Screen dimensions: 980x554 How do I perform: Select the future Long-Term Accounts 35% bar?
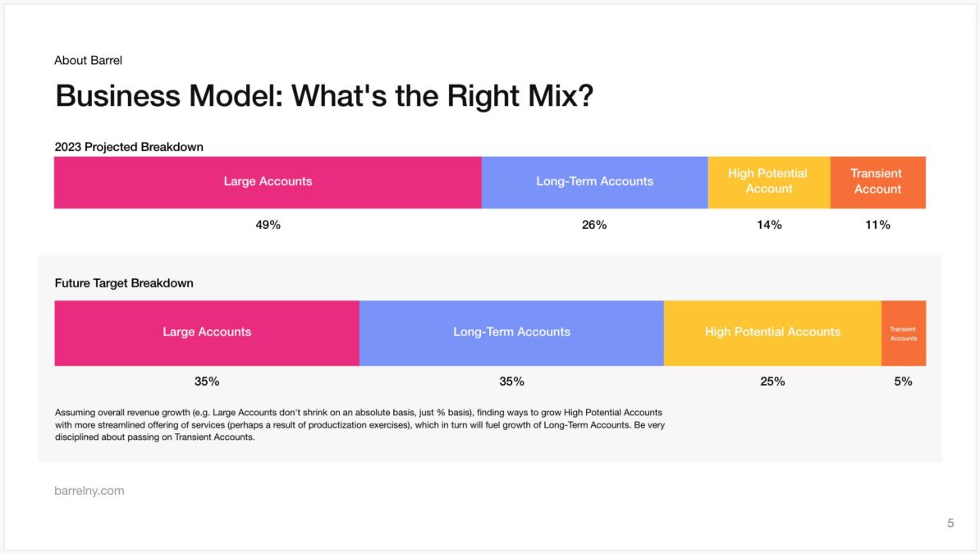pyautogui.click(x=511, y=332)
